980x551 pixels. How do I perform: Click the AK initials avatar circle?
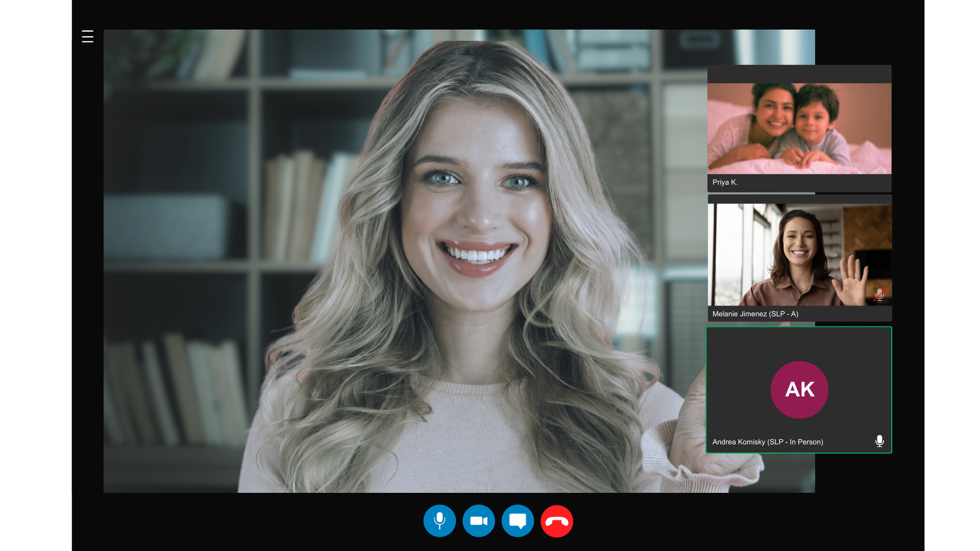(799, 390)
